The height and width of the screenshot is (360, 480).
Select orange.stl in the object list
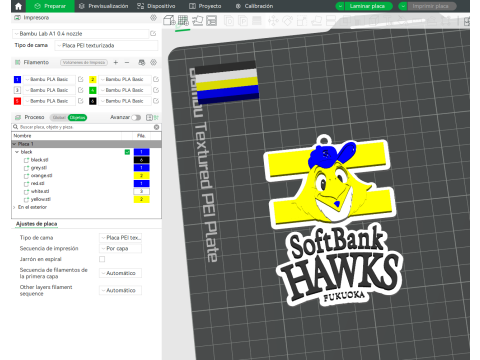tap(42, 176)
